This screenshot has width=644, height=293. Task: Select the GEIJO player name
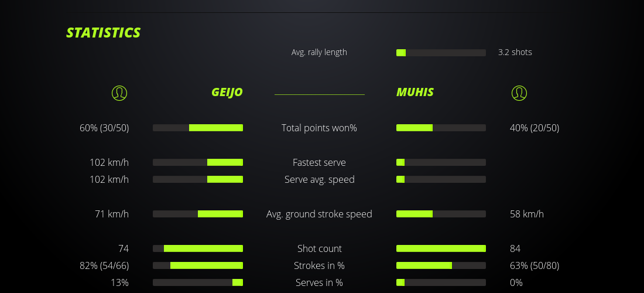tap(227, 93)
